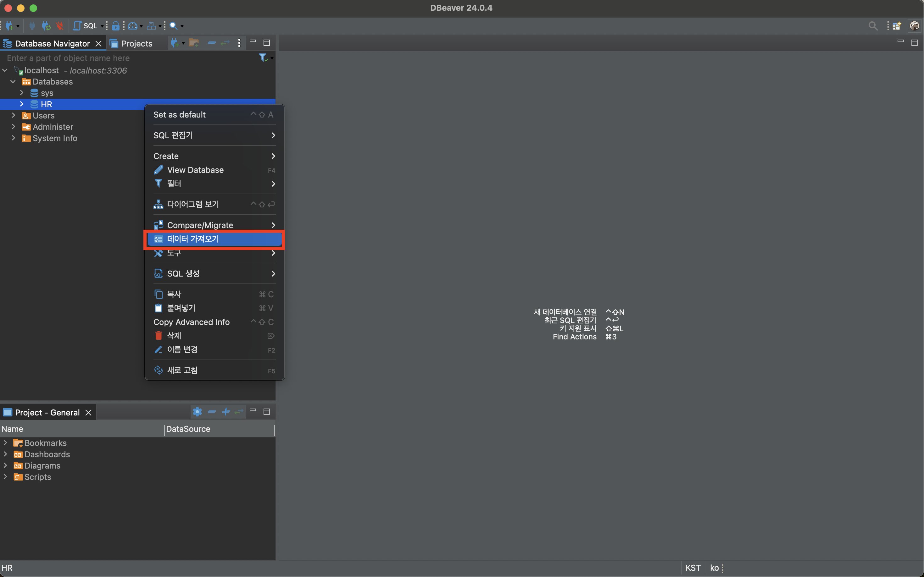
Task: Toggle Link with Editor arrows in Database Navigator
Action: coord(225,43)
